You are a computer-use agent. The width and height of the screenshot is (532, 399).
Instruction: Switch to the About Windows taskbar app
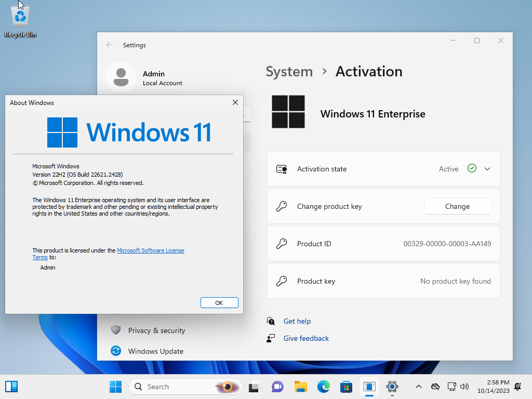[x=369, y=387]
